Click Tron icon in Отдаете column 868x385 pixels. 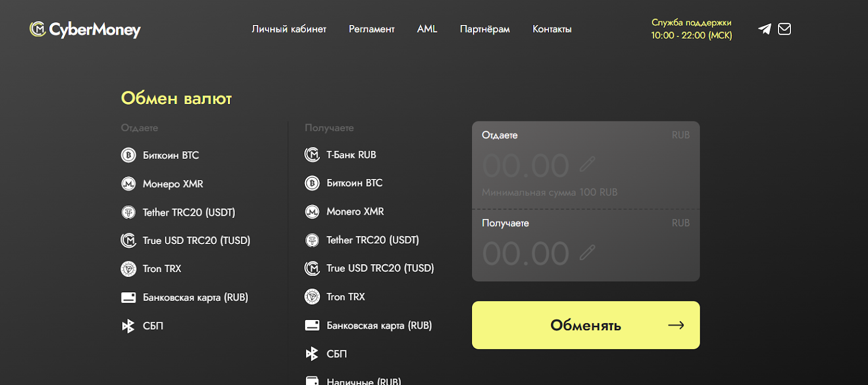click(129, 268)
